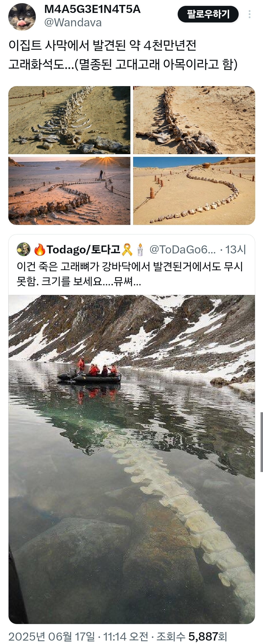Open the @Wandava handle link

pos(73,22)
